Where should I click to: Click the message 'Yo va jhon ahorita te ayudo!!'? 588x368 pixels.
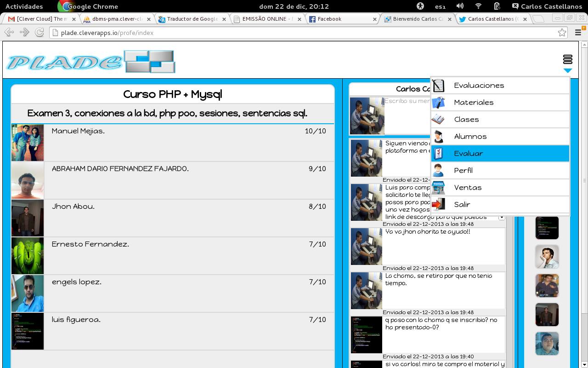428,232
